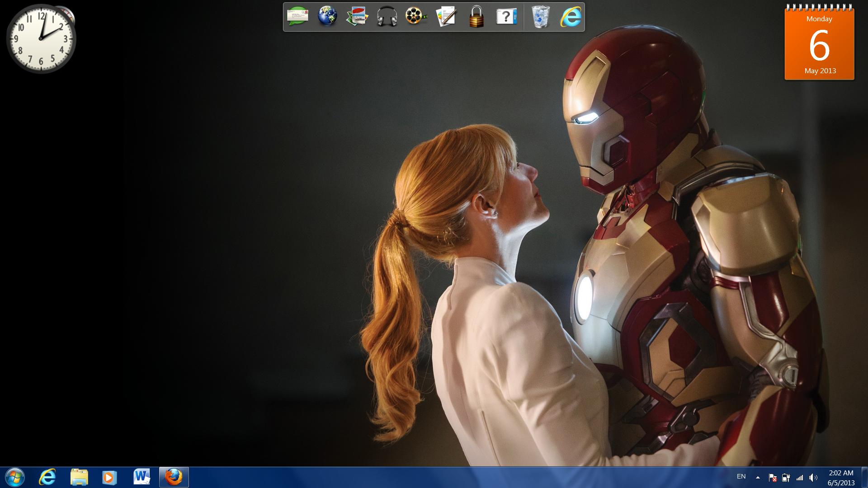Viewport: 868px width, 488px height.
Task: Click the orange calendar gadget
Action: pyautogui.click(x=819, y=44)
